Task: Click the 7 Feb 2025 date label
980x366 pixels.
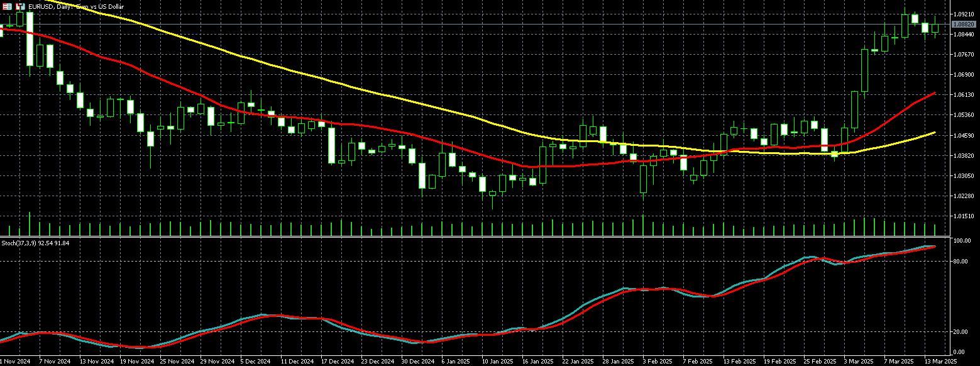Action: coord(698,362)
